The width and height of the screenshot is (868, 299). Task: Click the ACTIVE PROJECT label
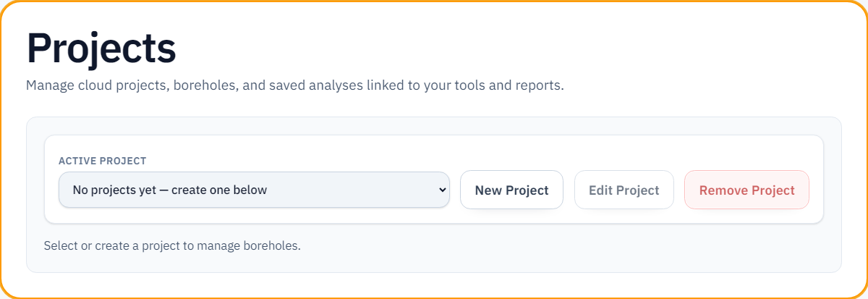coord(102,161)
